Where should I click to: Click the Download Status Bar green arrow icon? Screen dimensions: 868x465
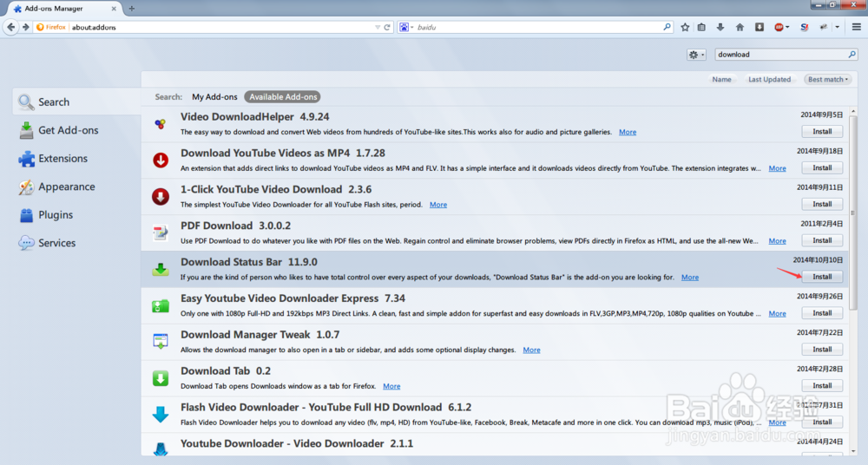[161, 269]
